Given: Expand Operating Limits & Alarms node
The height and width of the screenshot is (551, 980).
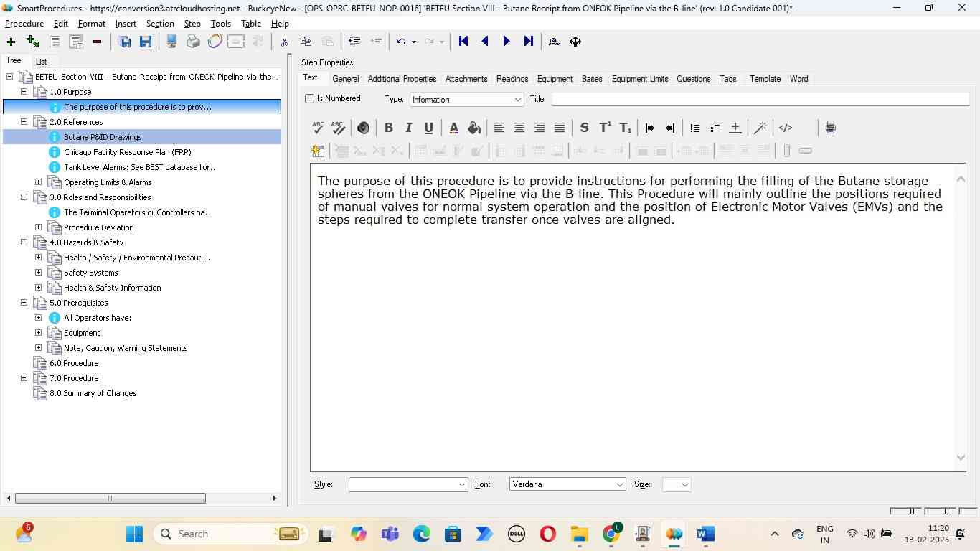Looking at the screenshot, I should point(38,182).
